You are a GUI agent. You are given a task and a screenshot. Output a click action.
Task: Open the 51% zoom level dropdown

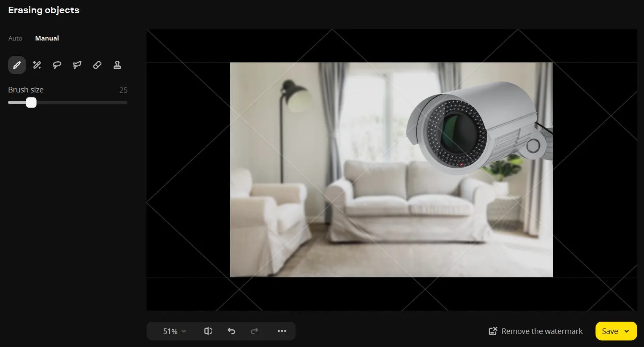[174, 331]
